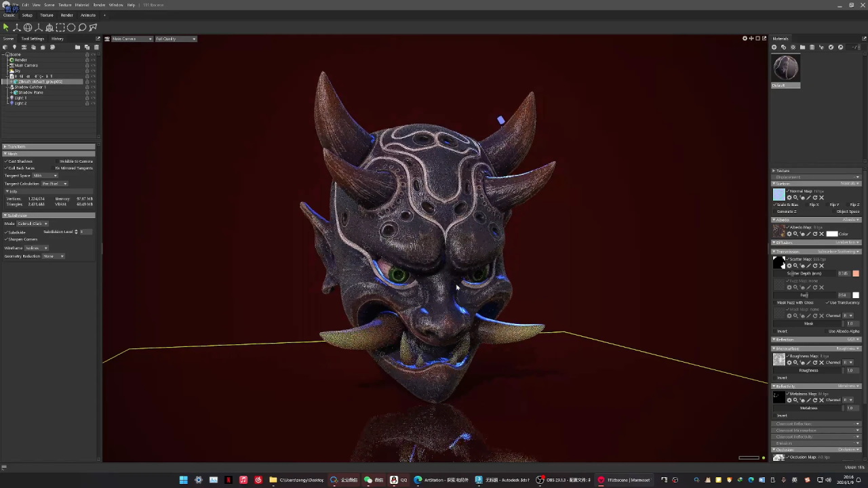Clear the Metalness Map texture

point(821,400)
